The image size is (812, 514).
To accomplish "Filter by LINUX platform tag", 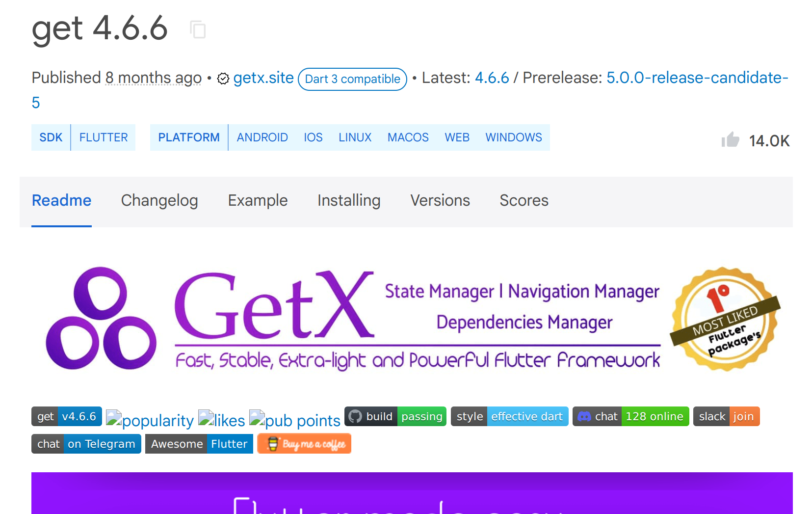I will [355, 137].
